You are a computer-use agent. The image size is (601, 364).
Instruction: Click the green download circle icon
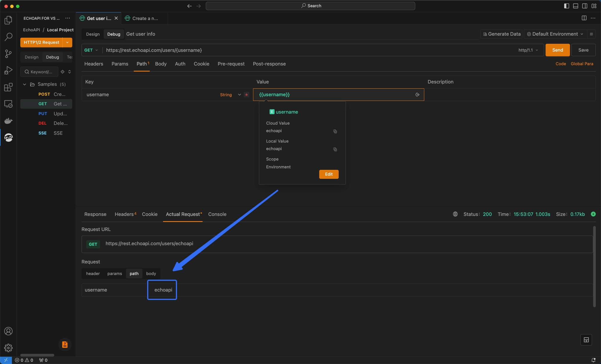(x=593, y=214)
